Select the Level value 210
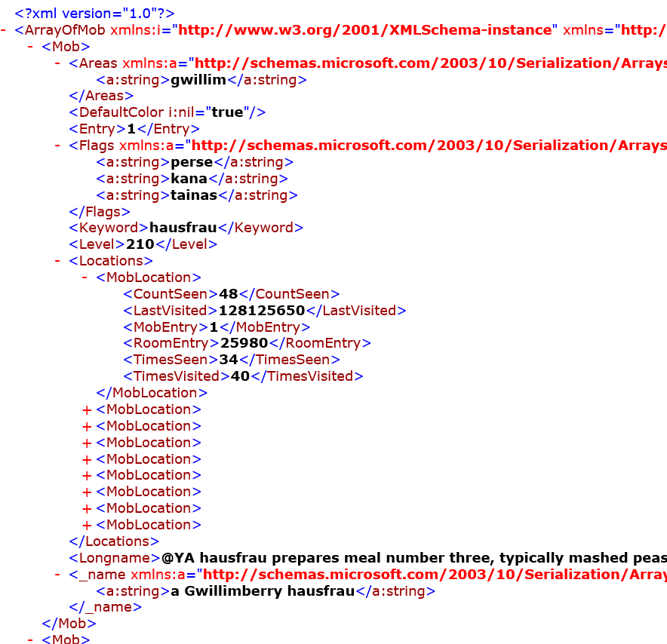This screenshot has width=667, height=644. coord(140,244)
